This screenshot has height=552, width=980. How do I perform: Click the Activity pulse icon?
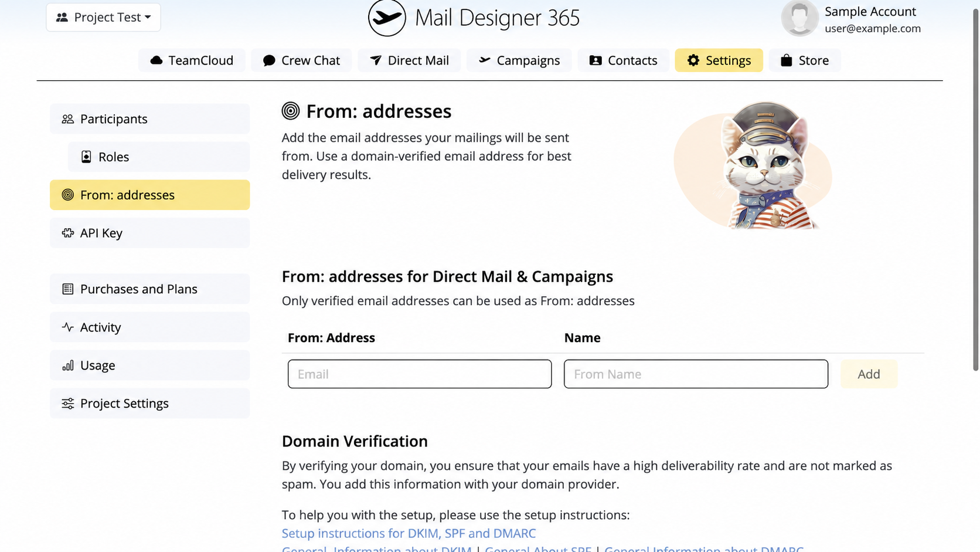68,327
